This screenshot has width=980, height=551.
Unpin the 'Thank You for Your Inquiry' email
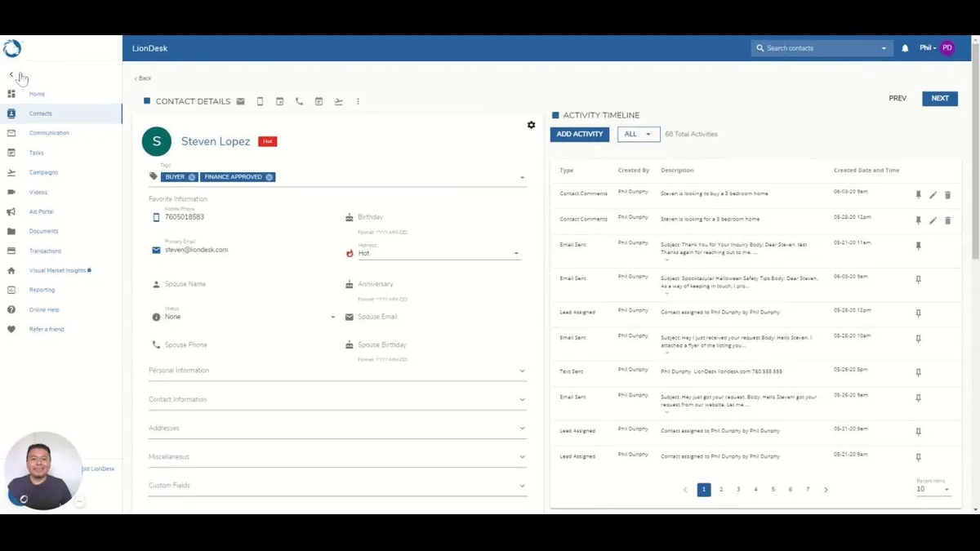(x=918, y=246)
